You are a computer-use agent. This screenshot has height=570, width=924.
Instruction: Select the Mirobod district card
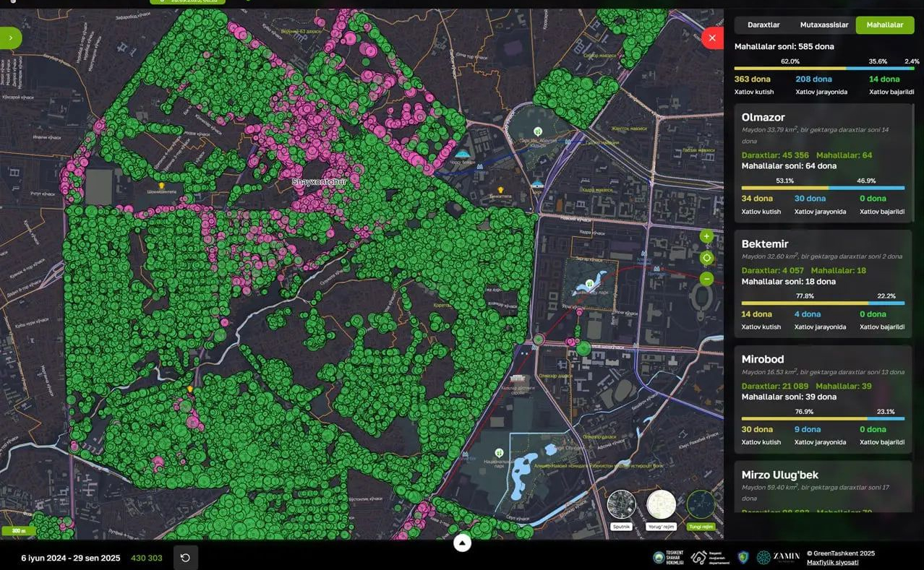pos(823,401)
